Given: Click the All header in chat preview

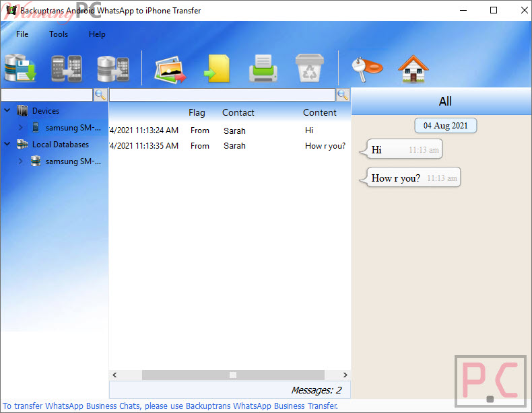Looking at the screenshot, I should (x=445, y=102).
